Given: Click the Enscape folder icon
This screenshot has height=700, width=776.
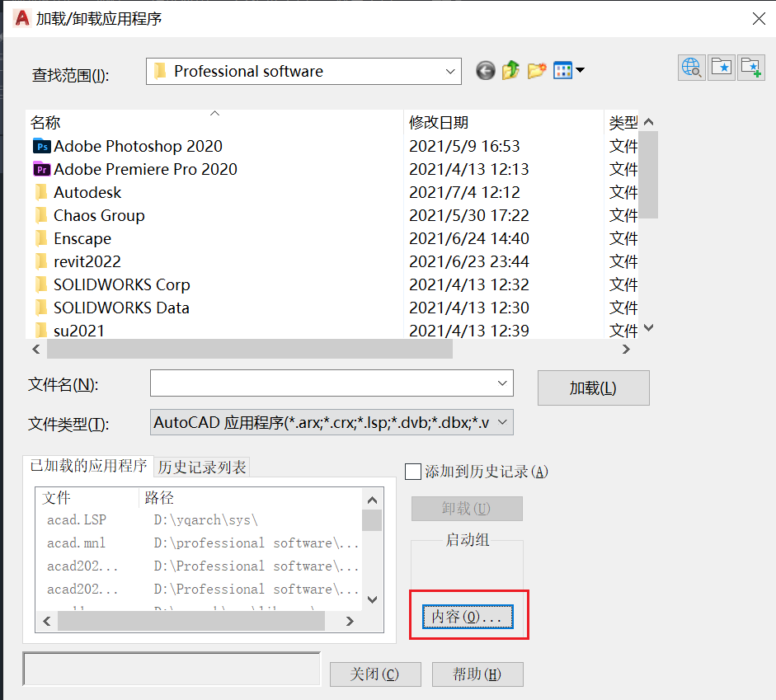Looking at the screenshot, I should (x=42, y=238).
